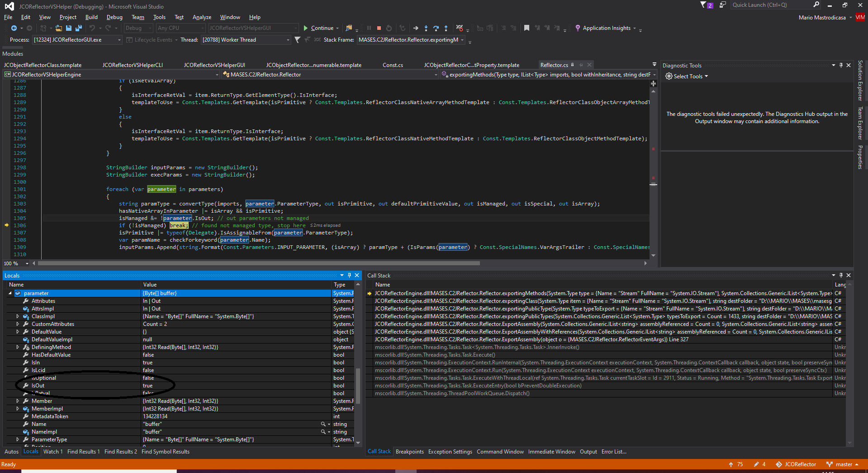Toggle auto-hide pin on the Locals panel
Image resolution: width=868 pixels, height=473 pixels.
(x=349, y=275)
